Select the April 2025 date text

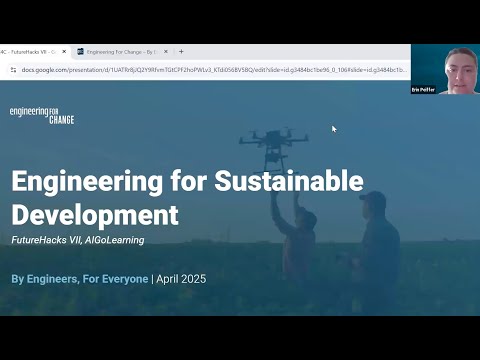[x=181, y=279]
